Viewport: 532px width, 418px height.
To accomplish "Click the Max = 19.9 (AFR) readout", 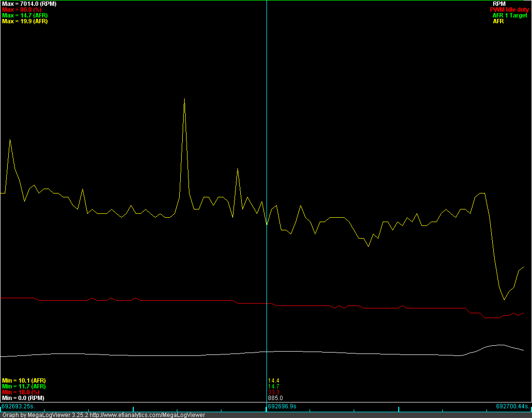I will point(25,21).
